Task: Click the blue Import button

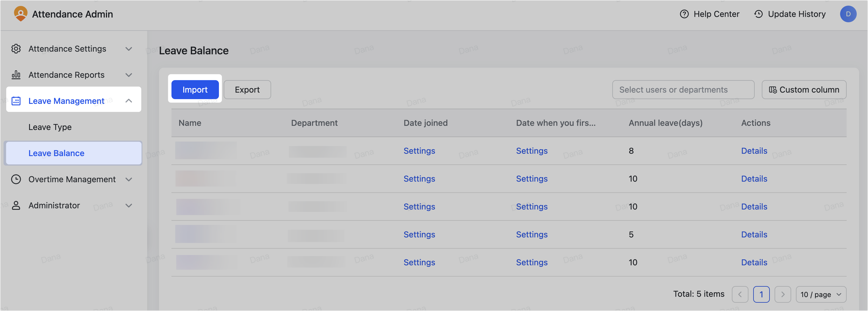Action: pyautogui.click(x=195, y=90)
